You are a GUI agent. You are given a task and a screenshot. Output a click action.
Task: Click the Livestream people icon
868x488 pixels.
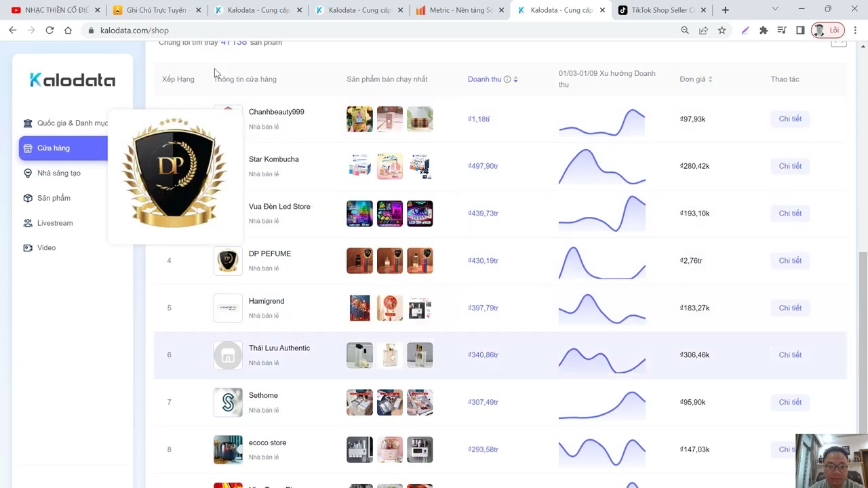point(28,223)
